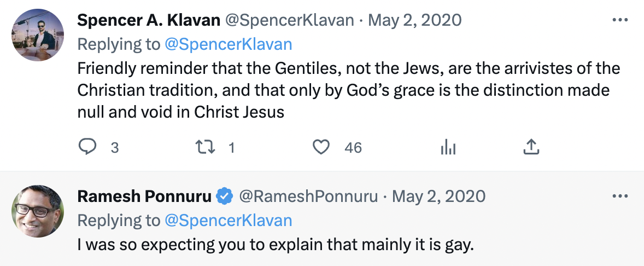Open more options on Spencer's tweet
644x266 pixels.
click(619, 20)
